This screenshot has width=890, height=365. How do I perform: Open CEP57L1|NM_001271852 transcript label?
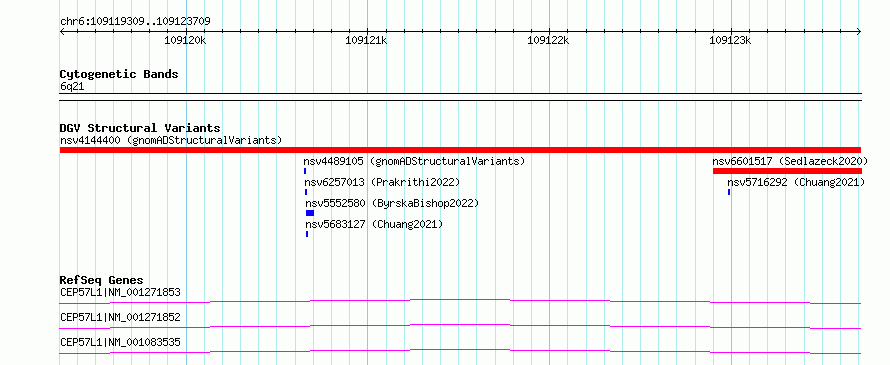click(x=120, y=317)
